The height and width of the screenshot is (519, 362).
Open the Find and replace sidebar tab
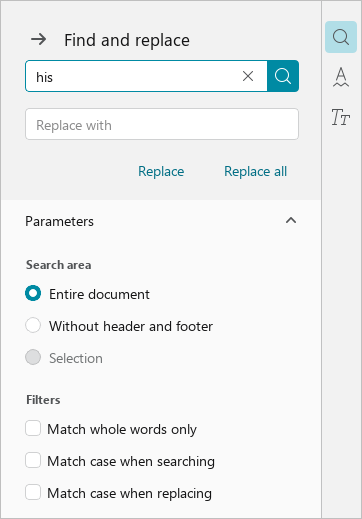pyautogui.click(x=341, y=37)
